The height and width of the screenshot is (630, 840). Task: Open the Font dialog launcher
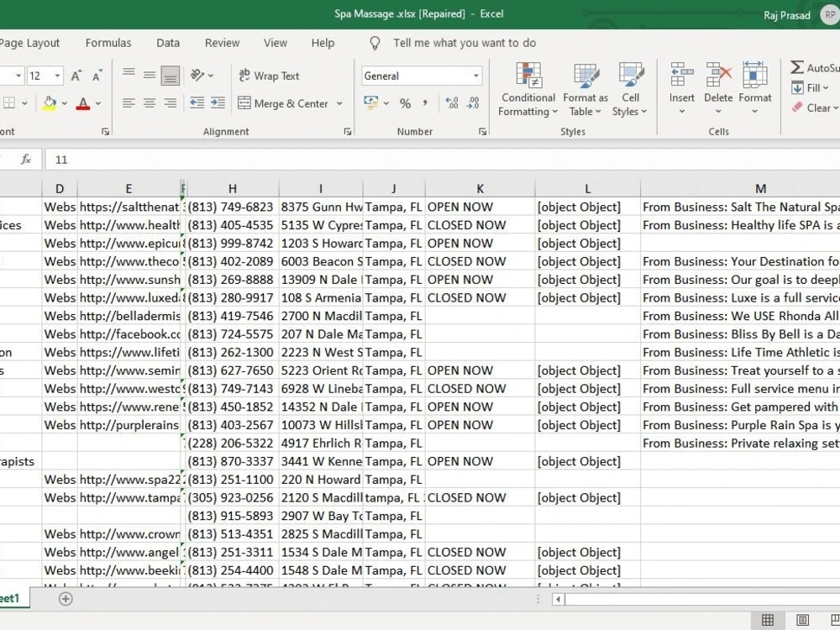tap(106, 131)
